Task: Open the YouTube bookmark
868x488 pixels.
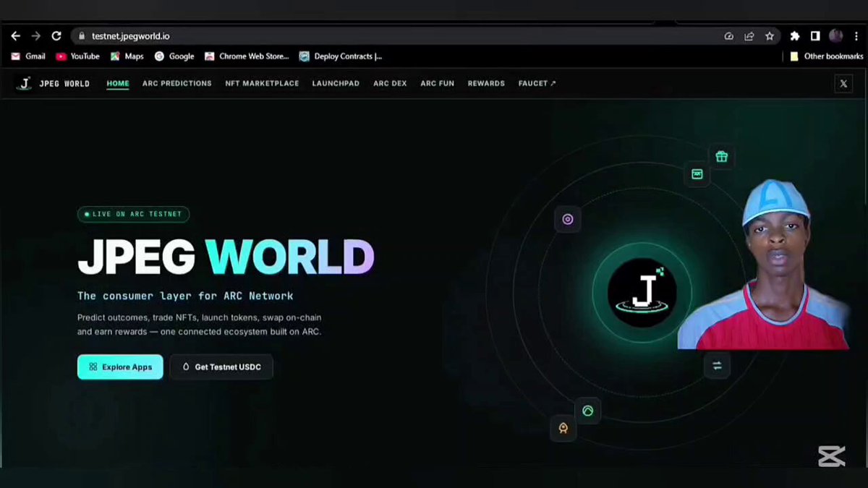Action: [x=77, y=56]
